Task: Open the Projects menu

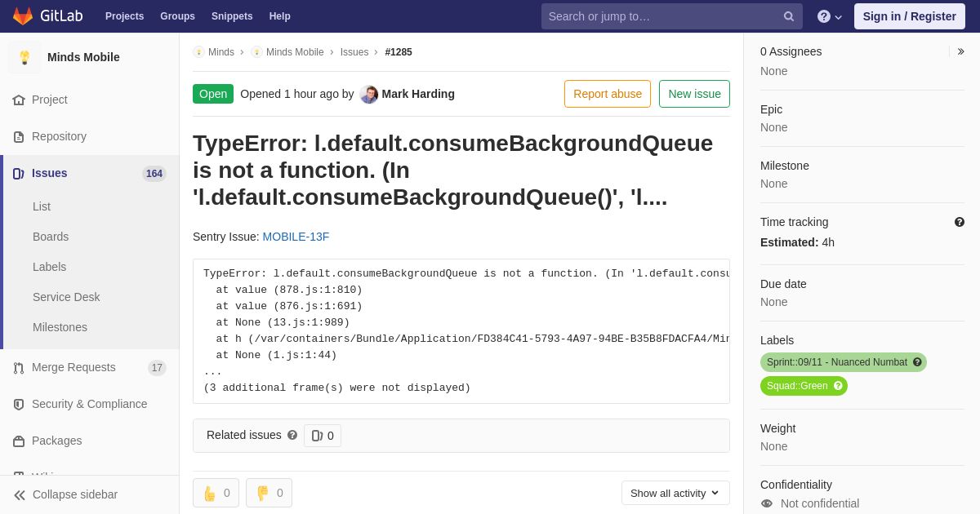Action: tap(124, 16)
